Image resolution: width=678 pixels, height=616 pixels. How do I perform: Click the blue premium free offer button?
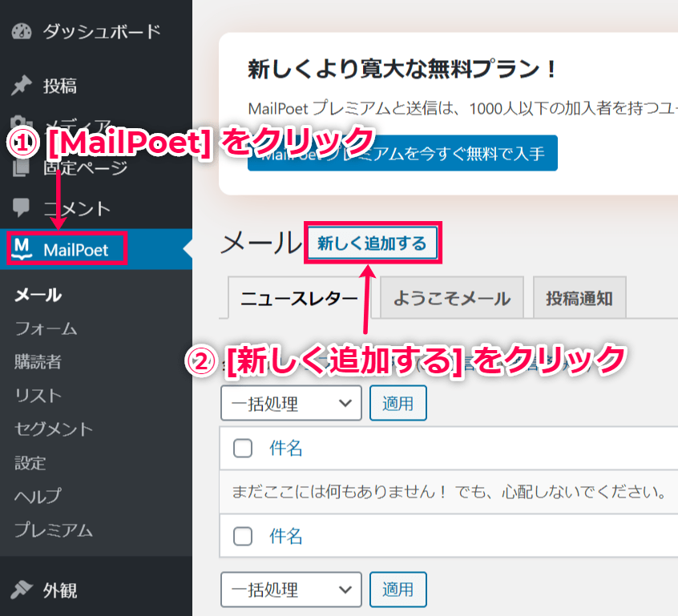pos(402,153)
